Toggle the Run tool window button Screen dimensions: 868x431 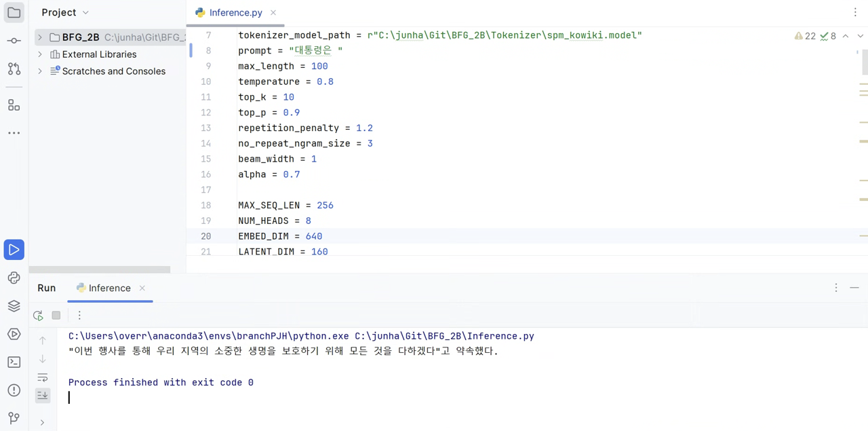point(14,250)
